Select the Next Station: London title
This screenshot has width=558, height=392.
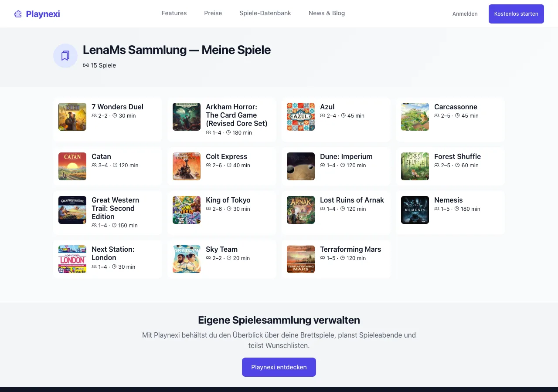pos(113,253)
